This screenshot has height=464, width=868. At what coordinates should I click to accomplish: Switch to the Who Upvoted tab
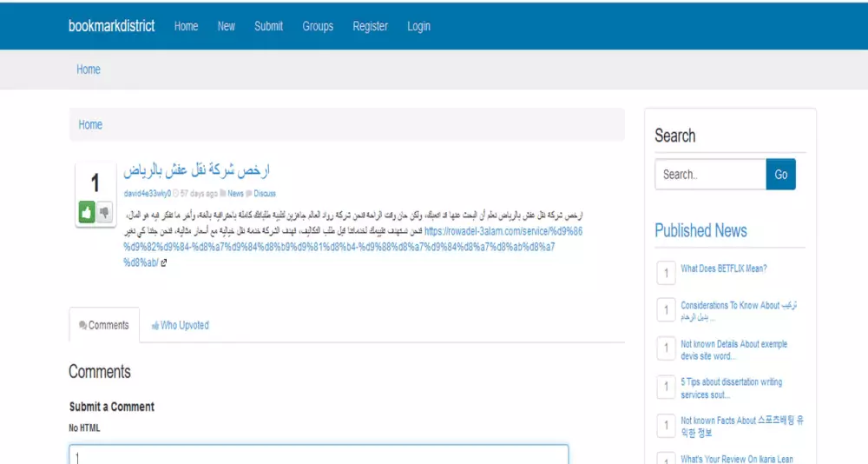(181, 326)
